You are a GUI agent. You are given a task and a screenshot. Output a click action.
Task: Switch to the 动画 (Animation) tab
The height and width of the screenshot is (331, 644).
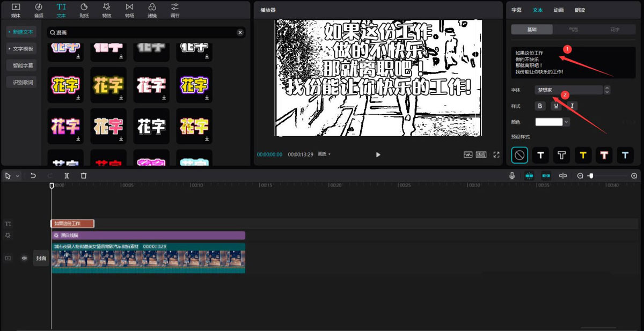click(559, 10)
